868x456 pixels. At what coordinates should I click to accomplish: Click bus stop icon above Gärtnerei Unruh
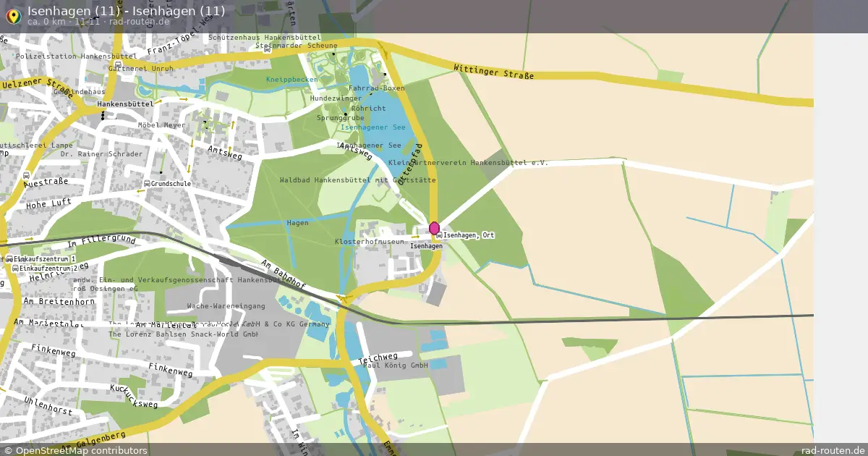[118, 64]
